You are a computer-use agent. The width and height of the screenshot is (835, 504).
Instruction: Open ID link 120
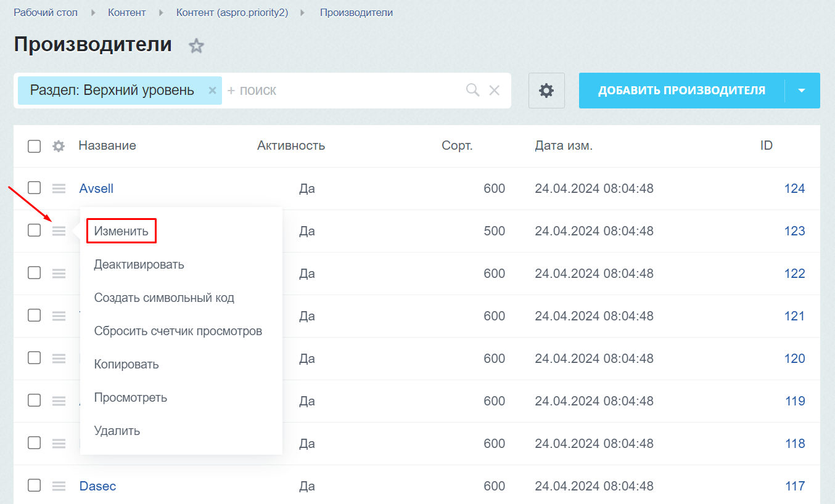(794, 359)
